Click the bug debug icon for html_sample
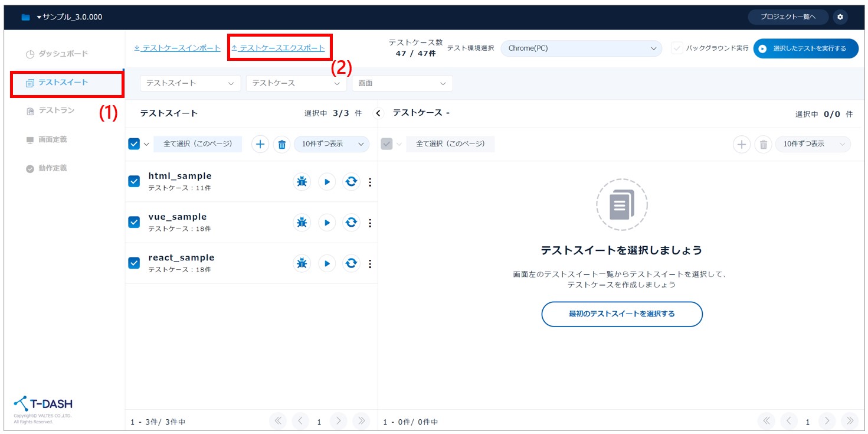 tap(302, 182)
